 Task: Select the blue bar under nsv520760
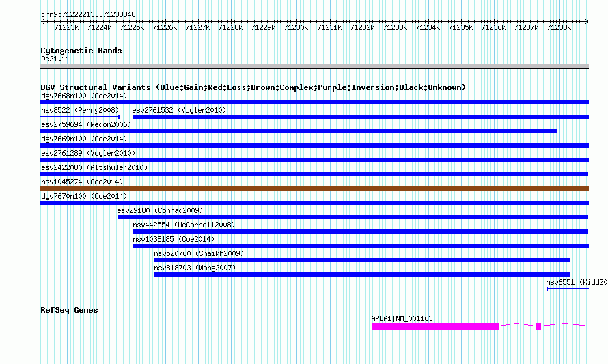362,260
